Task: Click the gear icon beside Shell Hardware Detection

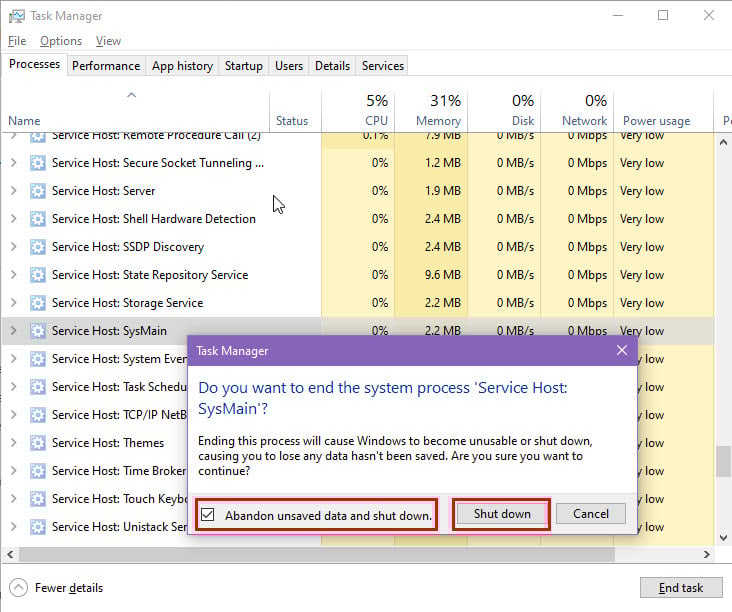Action: [38, 219]
